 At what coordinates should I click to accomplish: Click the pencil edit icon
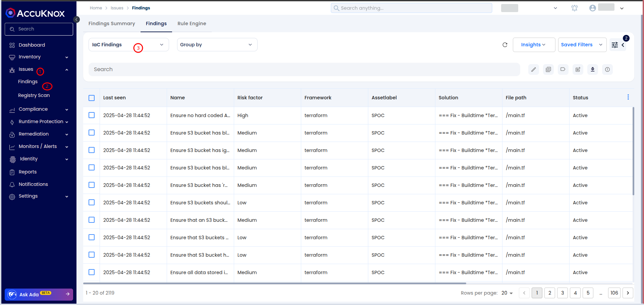pyautogui.click(x=534, y=69)
